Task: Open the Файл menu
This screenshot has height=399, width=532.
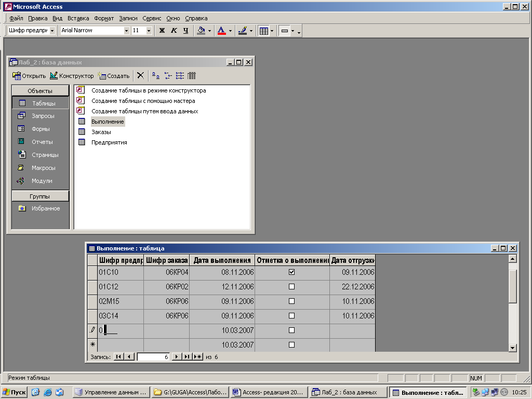Action: 16,18
